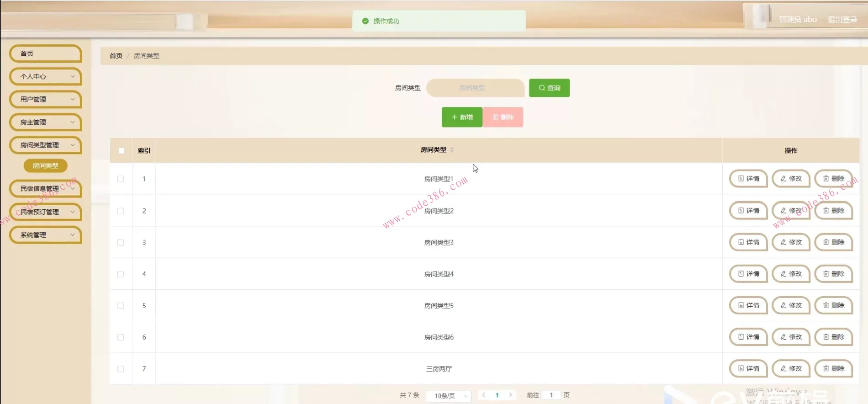The height and width of the screenshot is (404, 868).
Task: Open details for 房间类型6
Action: (x=748, y=337)
